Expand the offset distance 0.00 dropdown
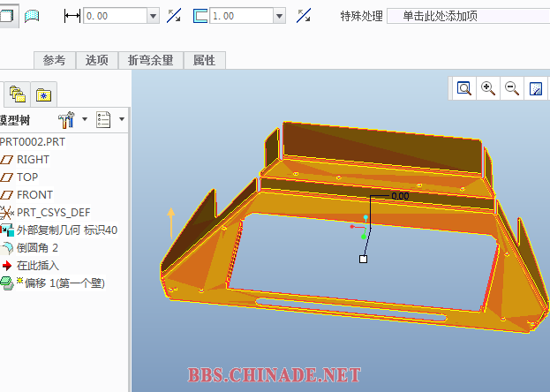This screenshot has width=550, height=392. pos(154,16)
